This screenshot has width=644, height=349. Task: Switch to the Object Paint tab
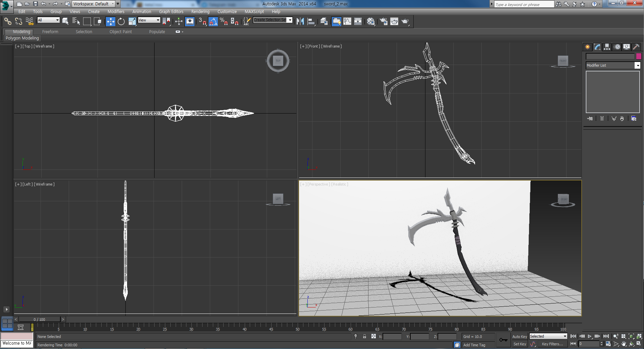pyautogui.click(x=121, y=32)
